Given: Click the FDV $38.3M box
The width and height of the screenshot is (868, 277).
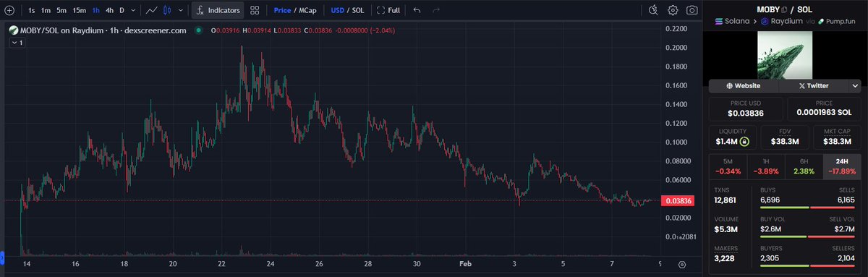Looking at the screenshot, I should [x=784, y=137].
